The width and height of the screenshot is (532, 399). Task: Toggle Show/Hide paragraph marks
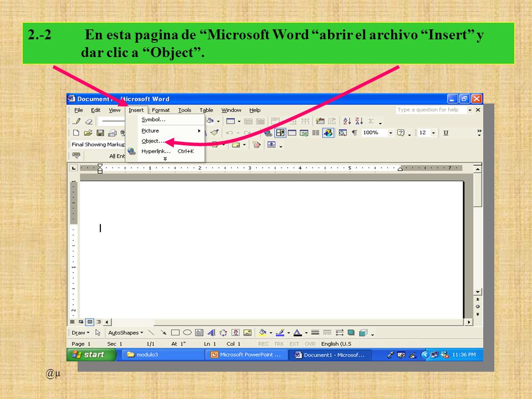tap(355, 132)
